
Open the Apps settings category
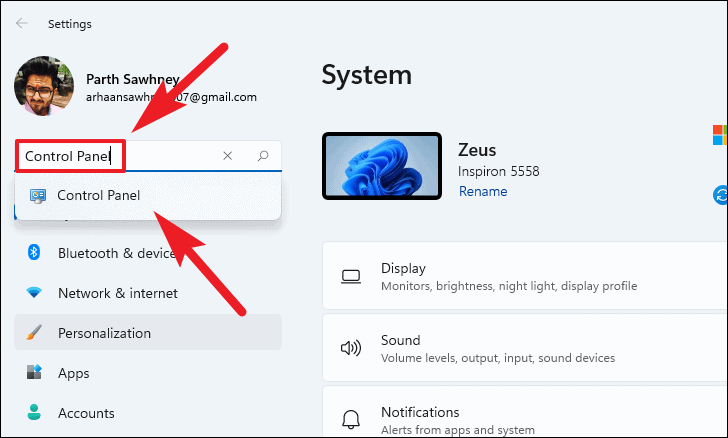pos(148,373)
